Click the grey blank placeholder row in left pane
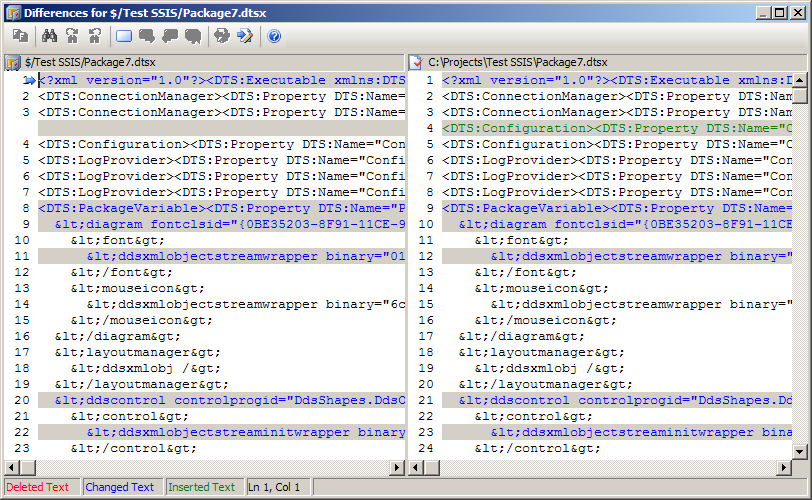The width and height of the screenshot is (812, 500). coord(222,128)
